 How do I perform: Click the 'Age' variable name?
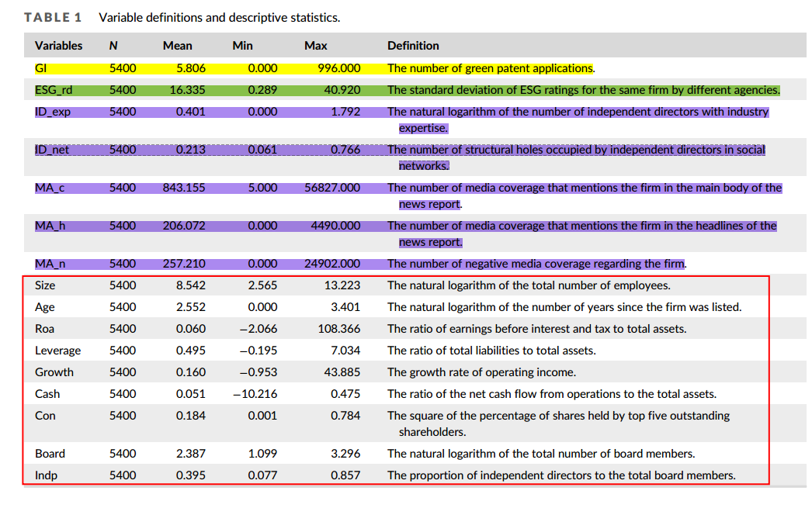tap(44, 307)
